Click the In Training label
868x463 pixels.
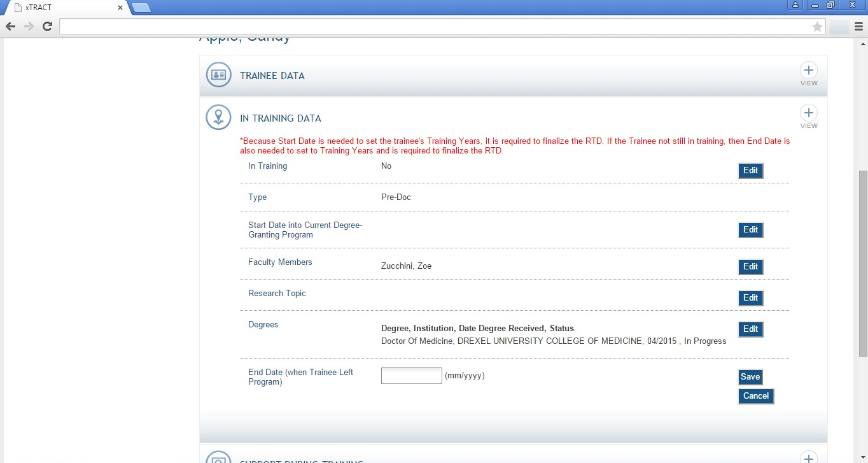coord(267,166)
